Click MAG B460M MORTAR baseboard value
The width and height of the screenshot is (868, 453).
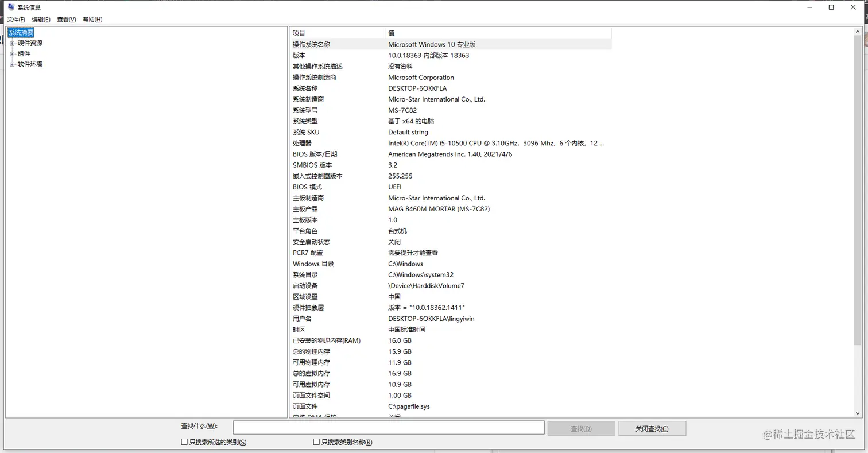click(439, 209)
